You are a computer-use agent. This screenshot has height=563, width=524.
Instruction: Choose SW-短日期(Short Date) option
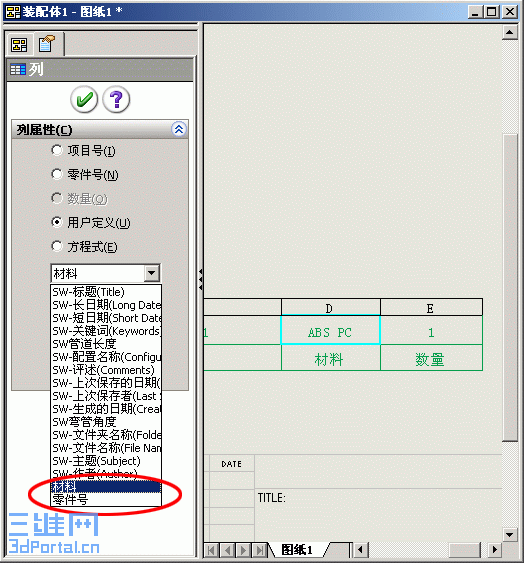tap(106, 318)
